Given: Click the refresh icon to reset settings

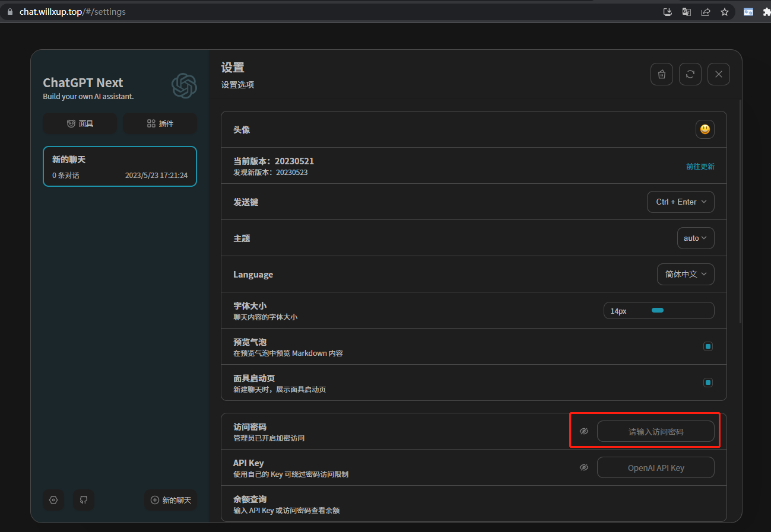Looking at the screenshot, I should (690, 74).
